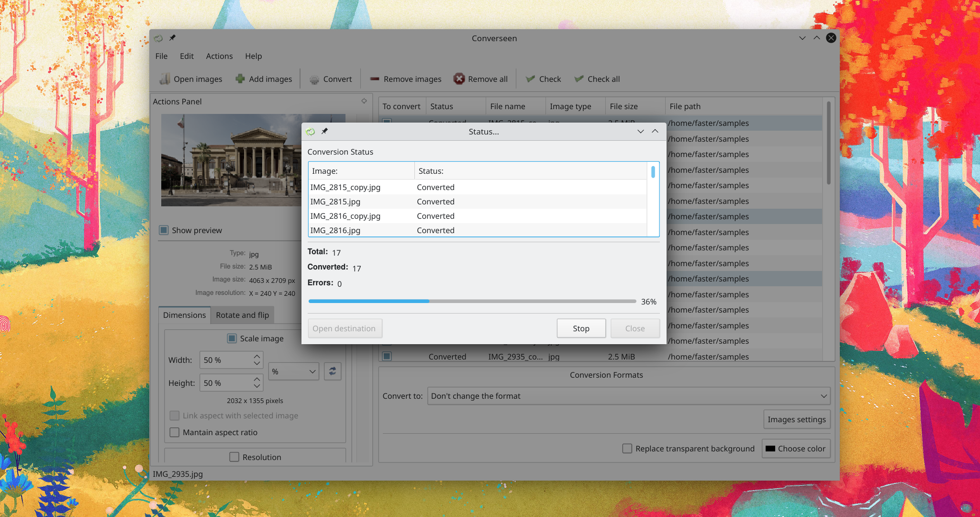Click the Images settings button

[797, 419]
